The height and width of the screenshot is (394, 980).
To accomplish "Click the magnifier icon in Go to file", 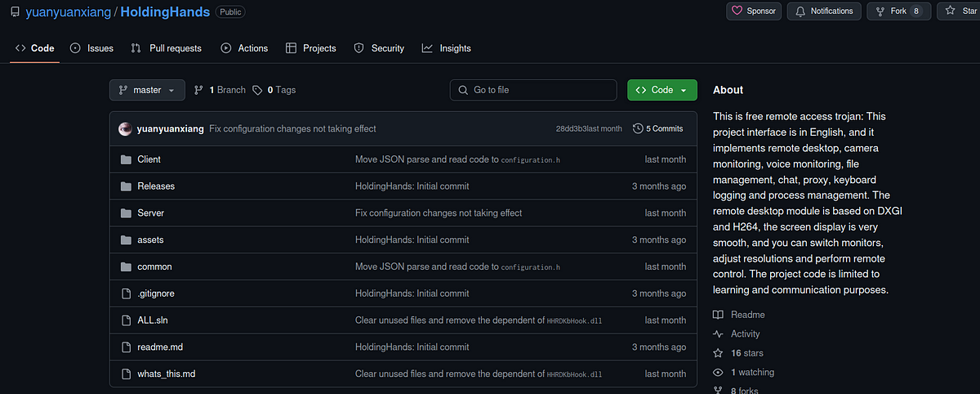I will (464, 90).
